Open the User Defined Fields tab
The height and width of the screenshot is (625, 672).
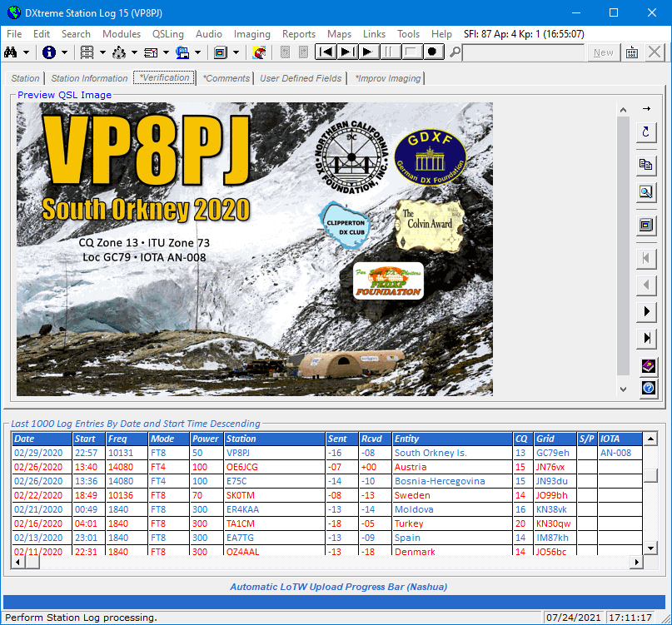point(301,78)
